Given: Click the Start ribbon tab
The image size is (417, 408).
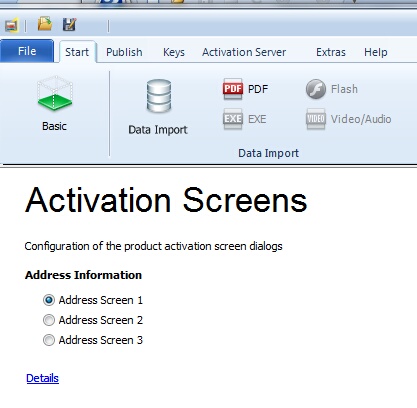Looking at the screenshot, I should [x=77, y=52].
